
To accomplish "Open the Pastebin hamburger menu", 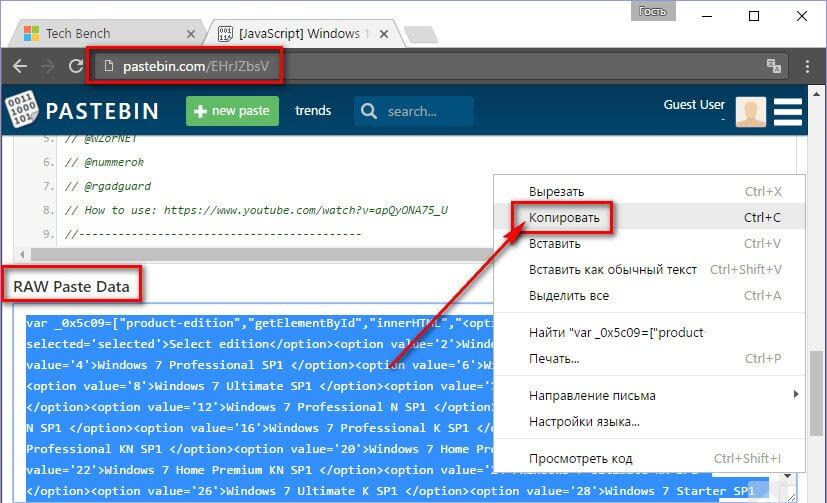I will 788,111.
